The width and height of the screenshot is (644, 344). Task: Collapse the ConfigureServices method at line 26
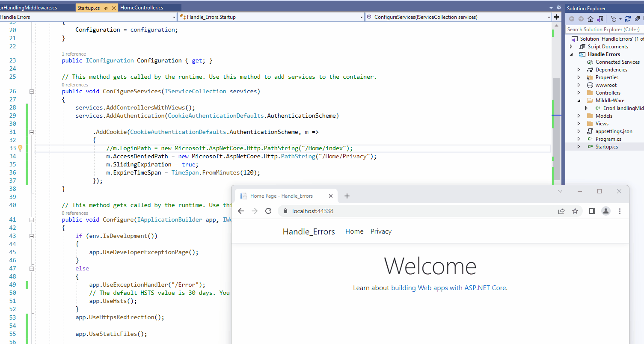[31, 92]
